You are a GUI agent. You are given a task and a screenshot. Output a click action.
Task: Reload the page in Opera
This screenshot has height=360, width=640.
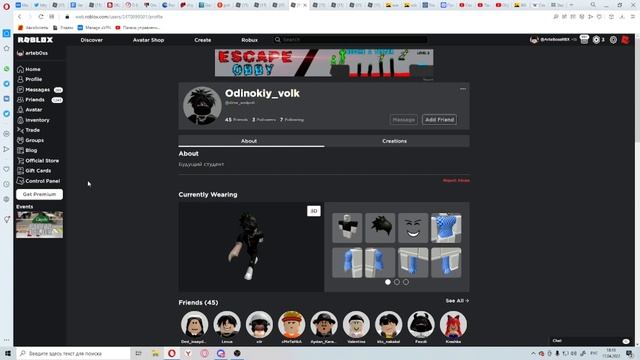[x=40, y=17]
